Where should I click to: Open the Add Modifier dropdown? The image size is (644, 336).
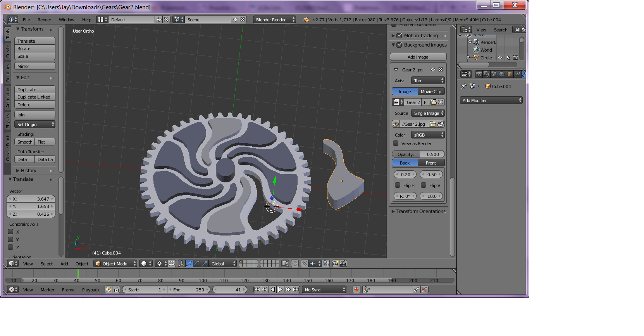pyautogui.click(x=491, y=100)
